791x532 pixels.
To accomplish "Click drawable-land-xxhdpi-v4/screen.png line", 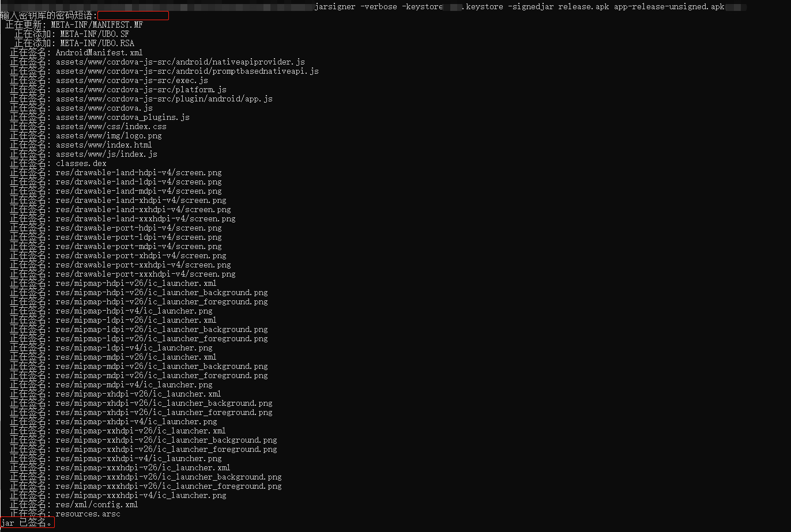I will pyautogui.click(x=120, y=209).
